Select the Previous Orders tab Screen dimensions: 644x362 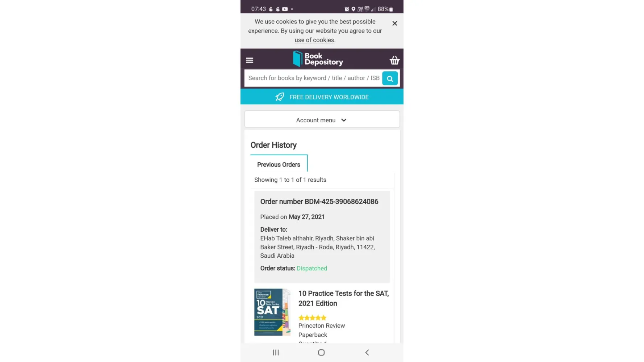coord(279,164)
